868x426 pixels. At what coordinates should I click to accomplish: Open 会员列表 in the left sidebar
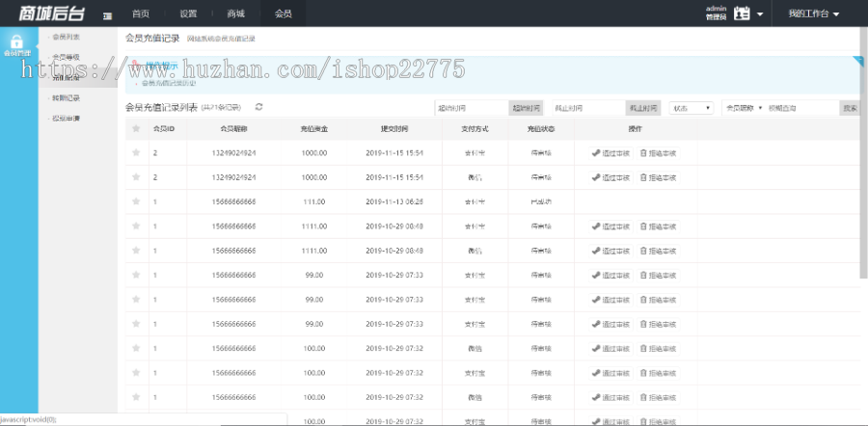point(66,37)
